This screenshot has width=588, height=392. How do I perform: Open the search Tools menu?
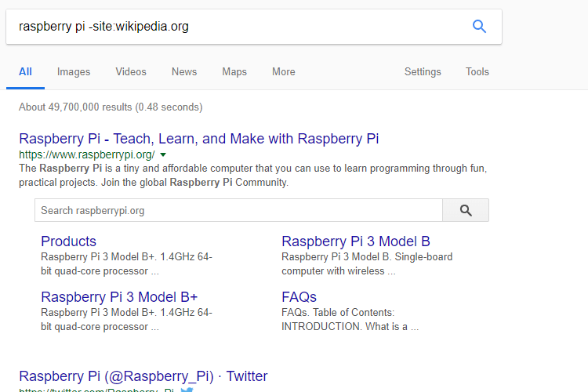[x=477, y=71]
